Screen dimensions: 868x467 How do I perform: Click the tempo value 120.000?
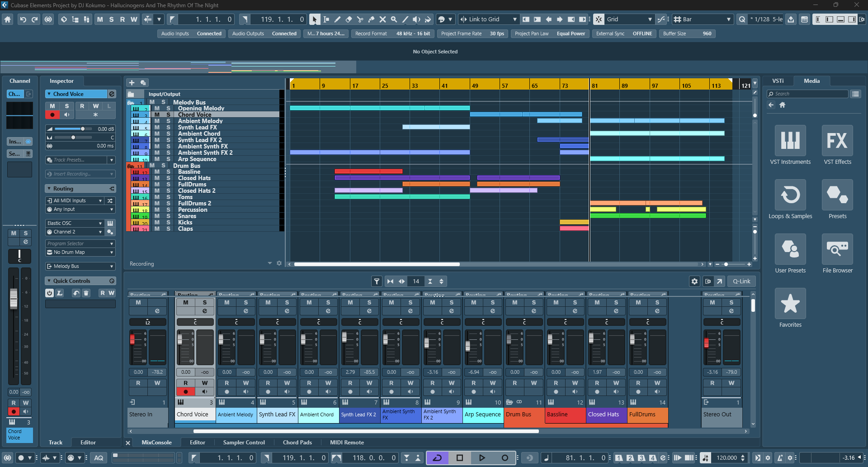[x=726, y=458]
